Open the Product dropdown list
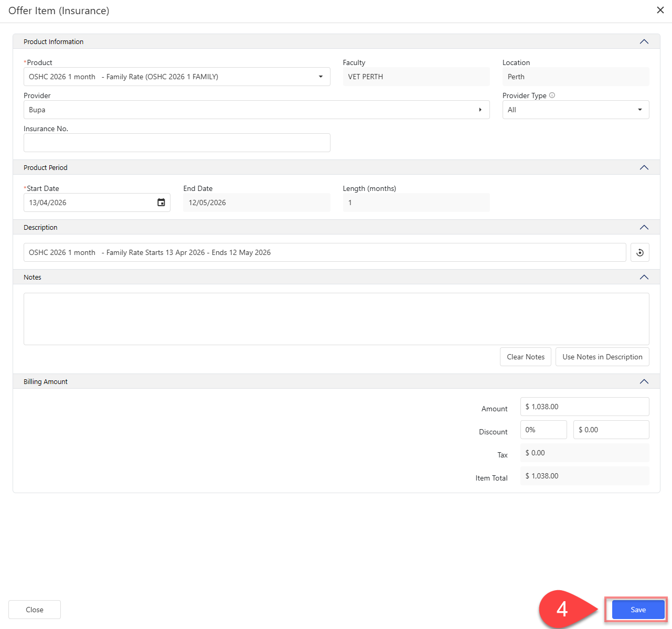The image size is (672, 629). (x=321, y=77)
